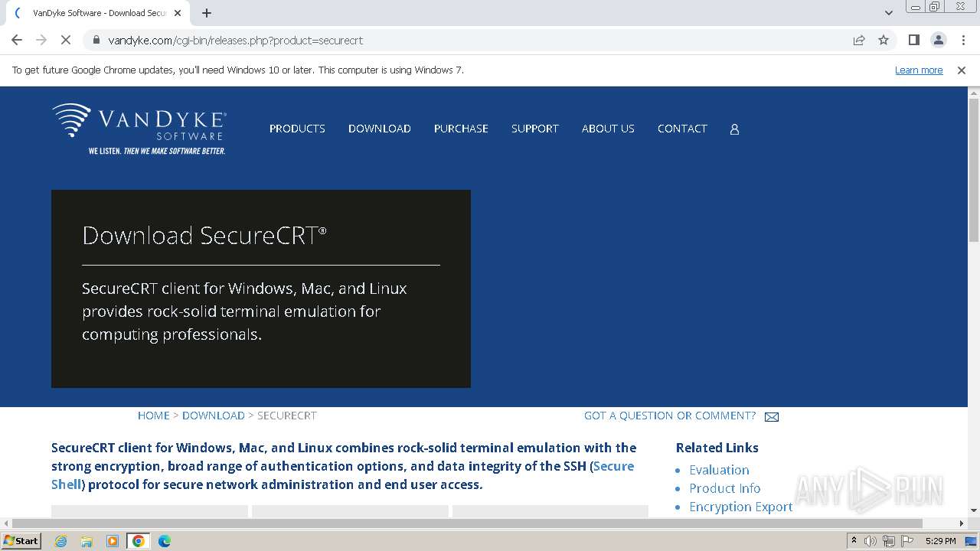
Task: Bookmark this page with the star icon
Action: (x=884, y=40)
